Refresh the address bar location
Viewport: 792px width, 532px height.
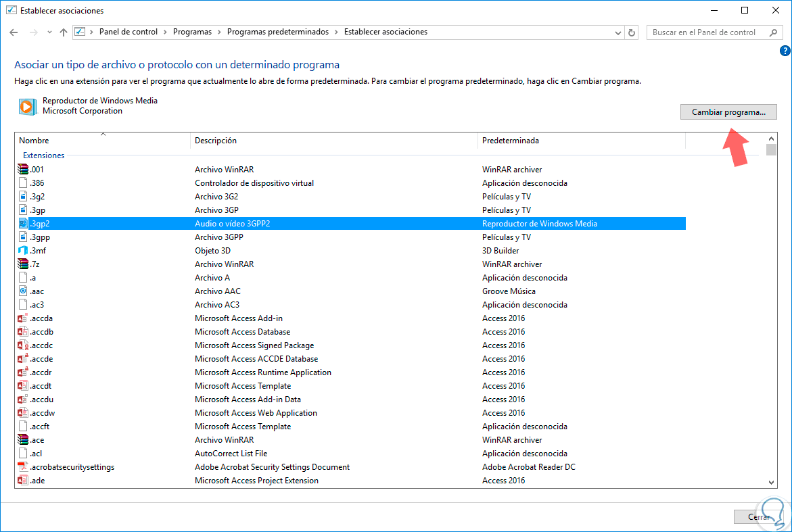[632, 32]
